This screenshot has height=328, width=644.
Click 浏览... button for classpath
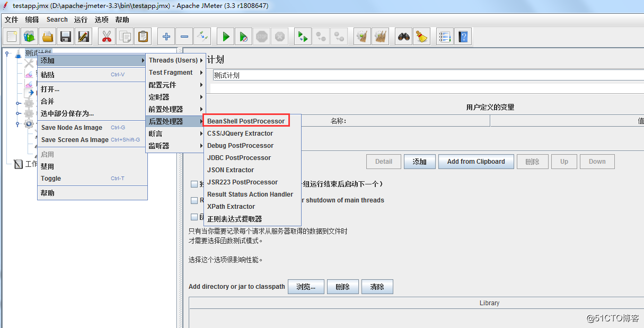(305, 287)
